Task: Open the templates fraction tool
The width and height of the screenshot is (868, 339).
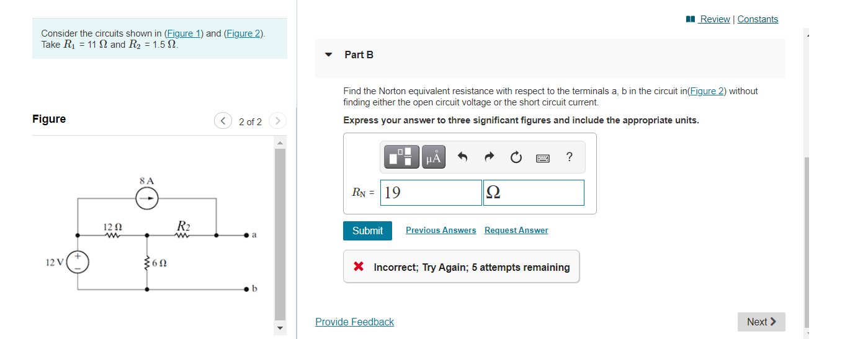Action: (402, 157)
